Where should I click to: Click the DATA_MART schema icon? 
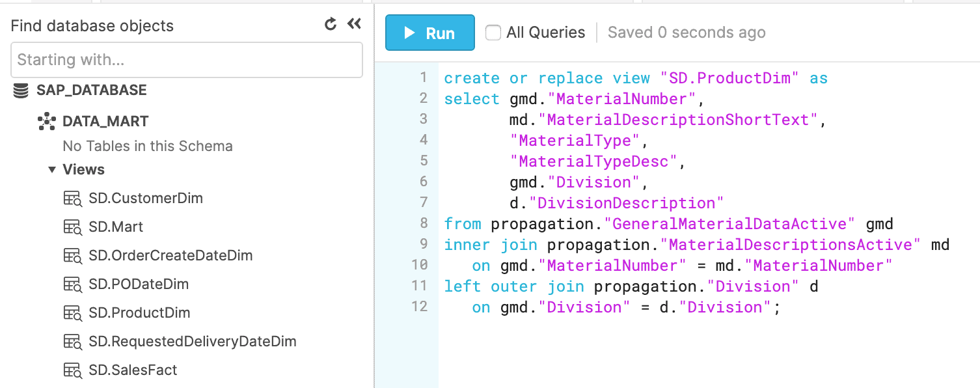coord(47,121)
